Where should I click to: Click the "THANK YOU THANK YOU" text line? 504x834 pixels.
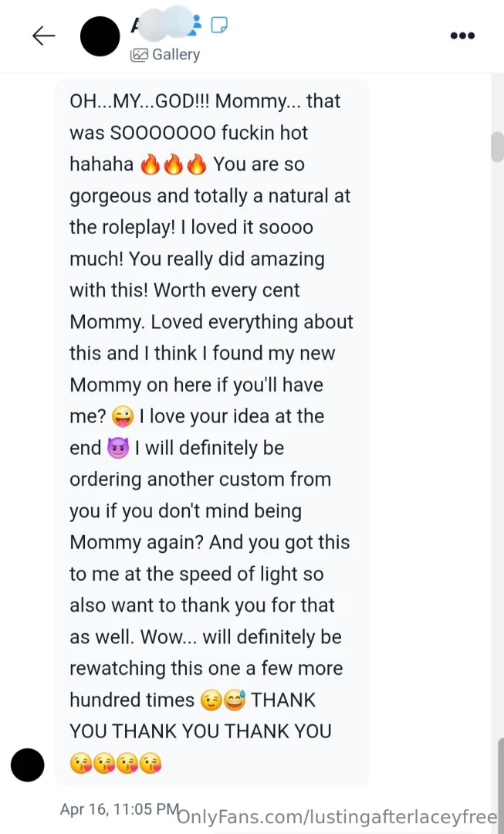pyautogui.click(x=201, y=731)
